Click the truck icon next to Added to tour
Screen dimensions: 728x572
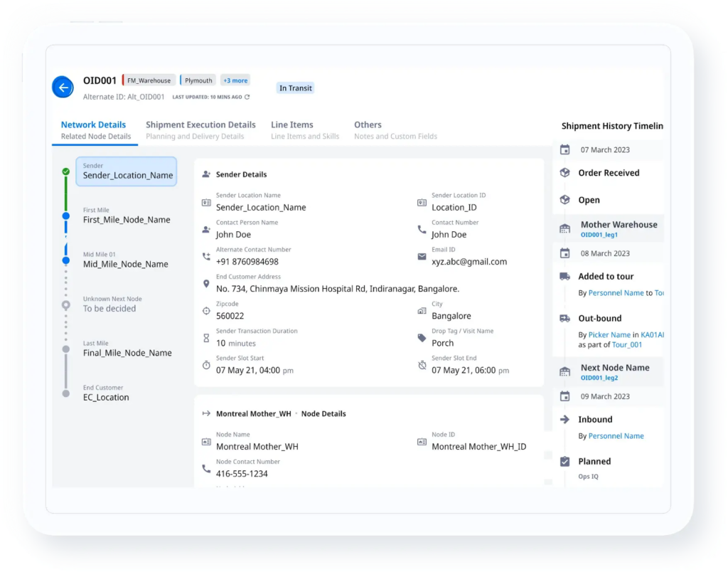(x=564, y=276)
